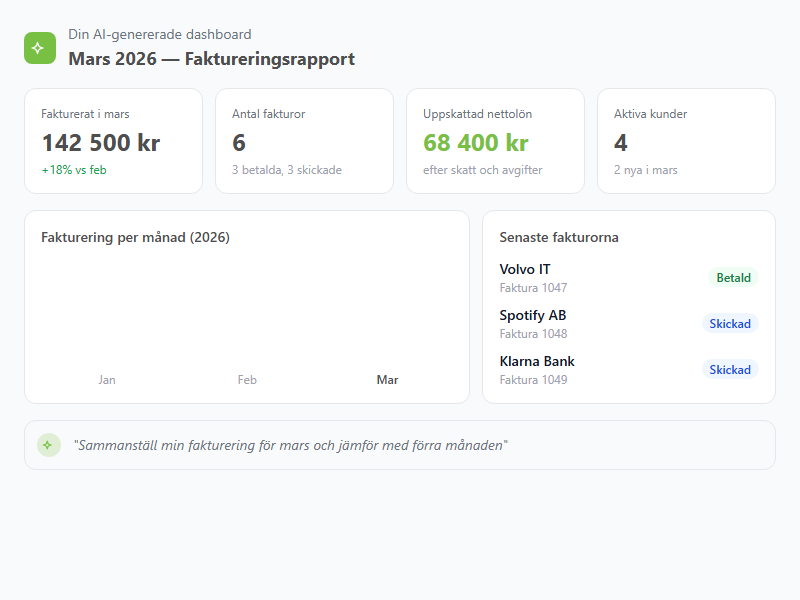The height and width of the screenshot is (600, 800).
Task: Click the green sparkle dashboard icon
Action: click(x=38, y=46)
